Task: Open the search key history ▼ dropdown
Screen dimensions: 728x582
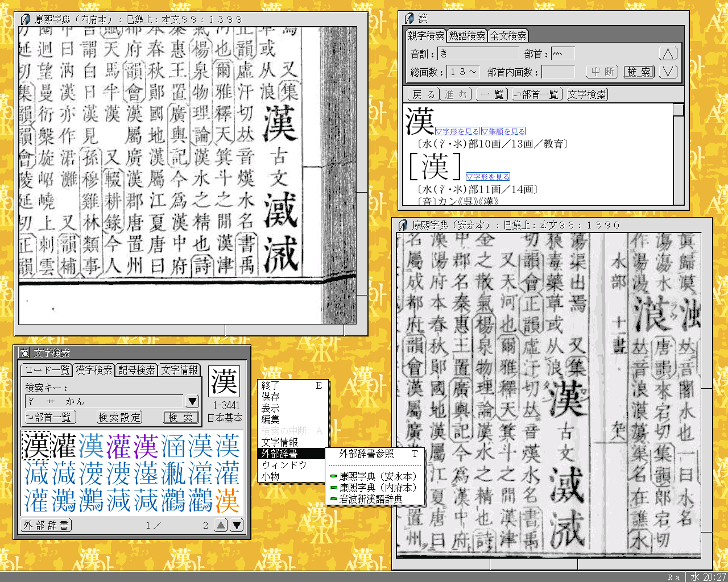Action: 192,401
